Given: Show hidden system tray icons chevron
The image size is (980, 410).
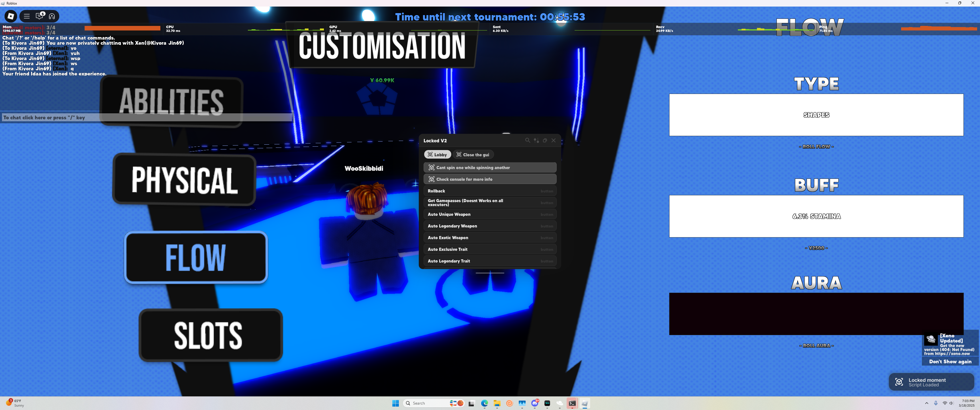Looking at the screenshot, I should (x=926, y=403).
